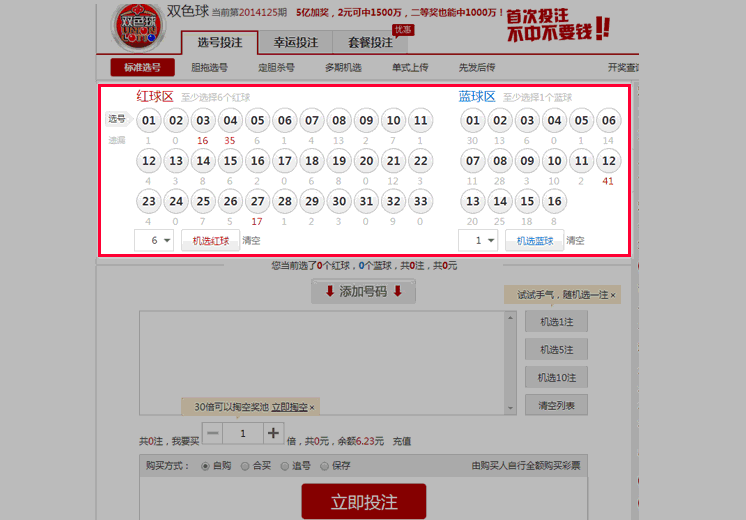Open the 立即掏空 link
The width and height of the screenshot is (746, 520).
pos(290,407)
